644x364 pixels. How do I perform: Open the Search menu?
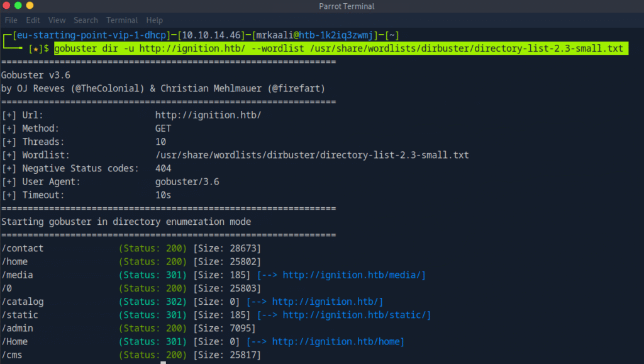(86, 20)
